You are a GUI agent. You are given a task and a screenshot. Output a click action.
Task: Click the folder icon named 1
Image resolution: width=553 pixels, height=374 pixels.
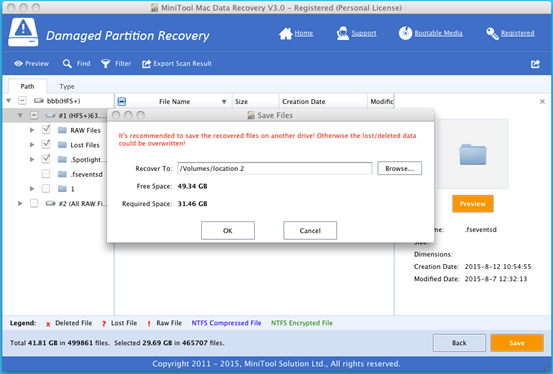click(62, 189)
